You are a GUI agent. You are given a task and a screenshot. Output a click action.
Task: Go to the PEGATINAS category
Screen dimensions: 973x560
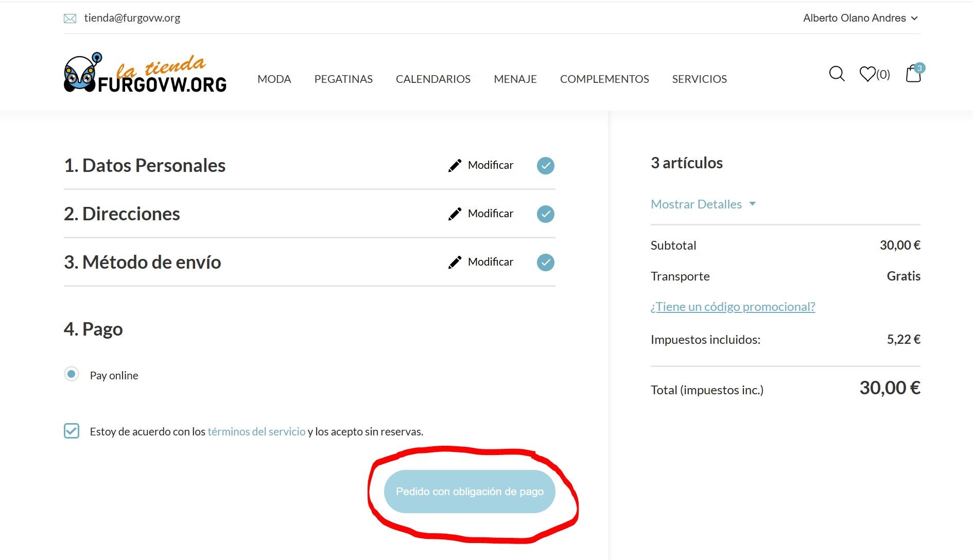click(343, 79)
